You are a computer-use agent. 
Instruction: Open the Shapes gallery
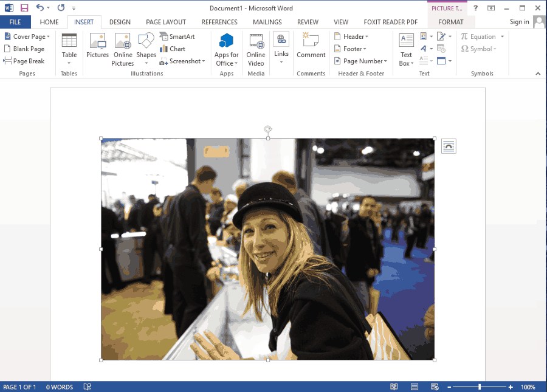(146, 49)
